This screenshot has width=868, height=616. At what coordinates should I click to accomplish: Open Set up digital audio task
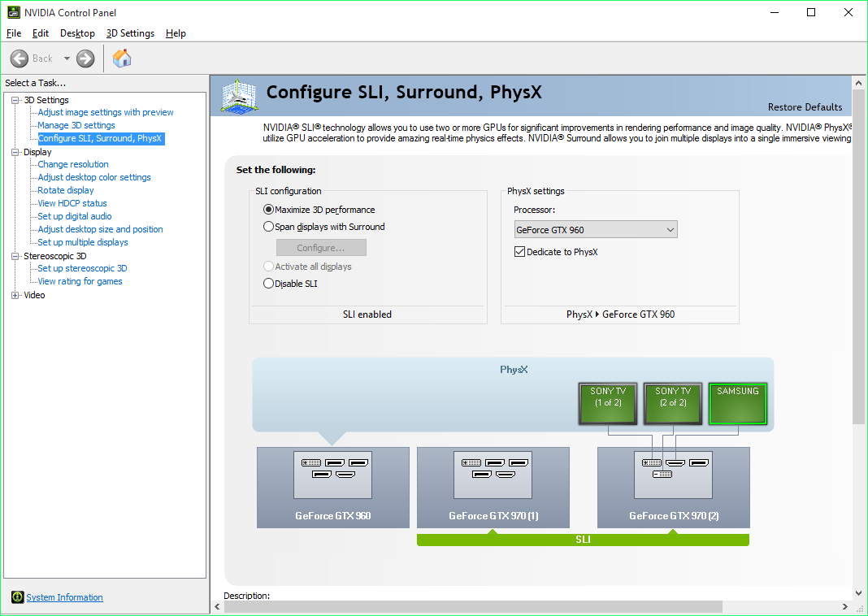(75, 216)
